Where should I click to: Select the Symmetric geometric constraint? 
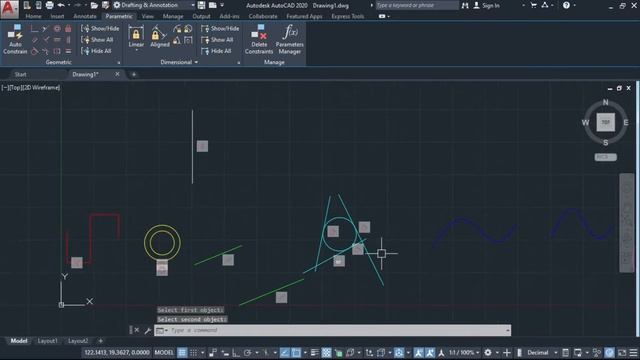click(57, 51)
